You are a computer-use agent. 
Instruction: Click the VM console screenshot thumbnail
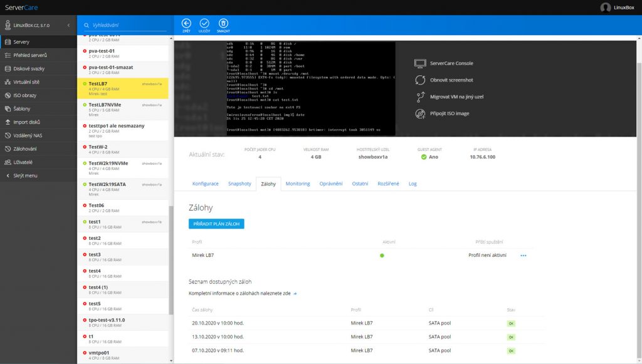click(311, 88)
